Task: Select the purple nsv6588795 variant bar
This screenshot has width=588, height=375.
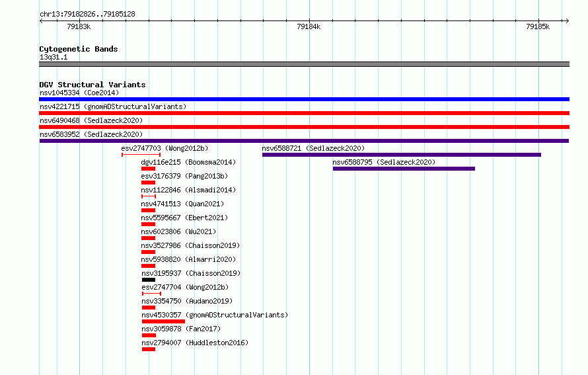Action: coord(404,169)
